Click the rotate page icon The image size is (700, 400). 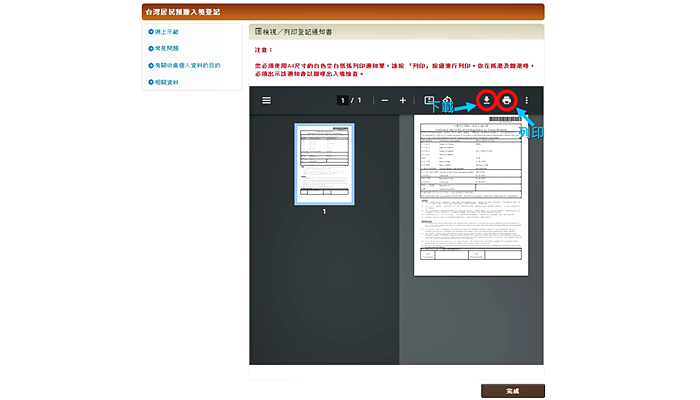447,100
